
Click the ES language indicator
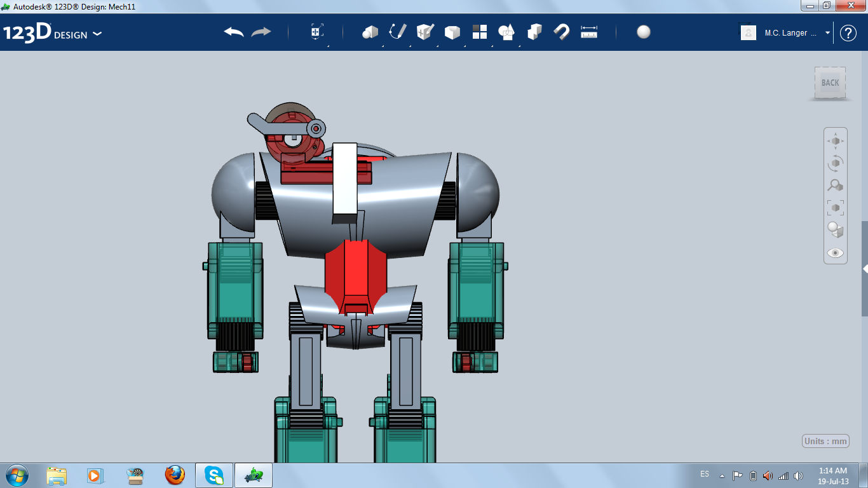(705, 474)
